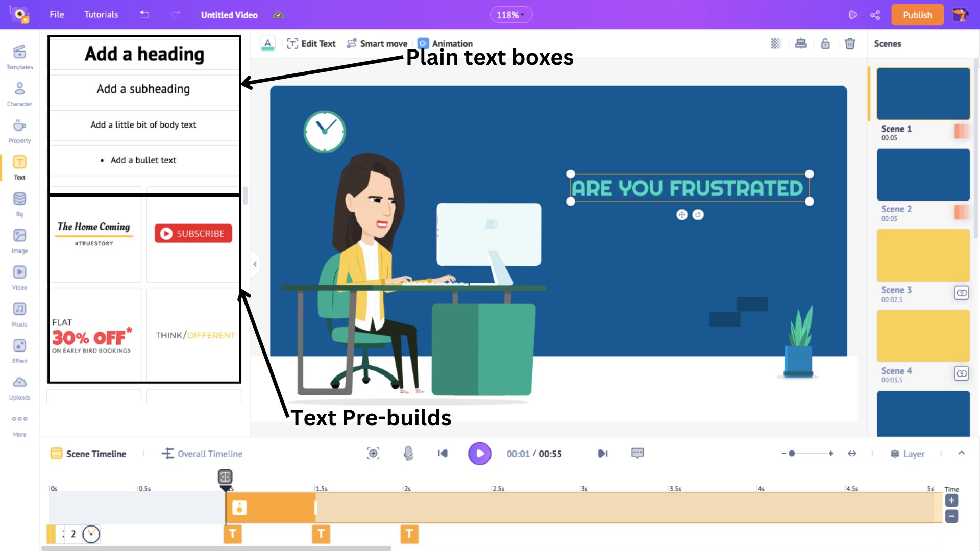Click the Publish button
The image size is (980, 551).
[x=917, y=15]
